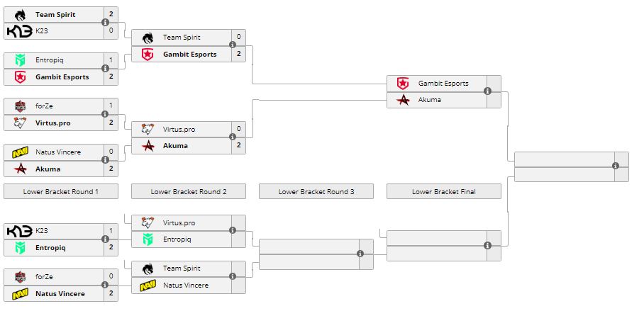Viewport: 644px width, 311px height.
Task: Show match details for forZe vs Virtus.pro
Action: click(x=105, y=114)
